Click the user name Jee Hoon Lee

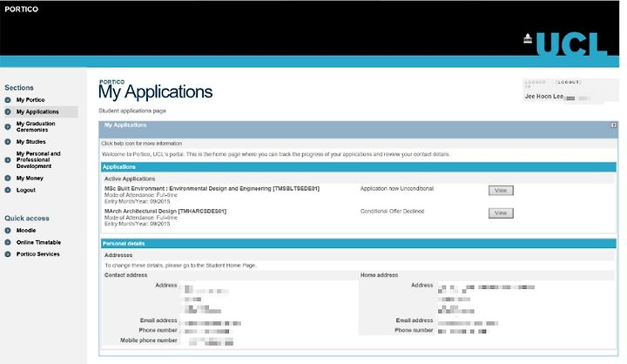pos(543,97)
